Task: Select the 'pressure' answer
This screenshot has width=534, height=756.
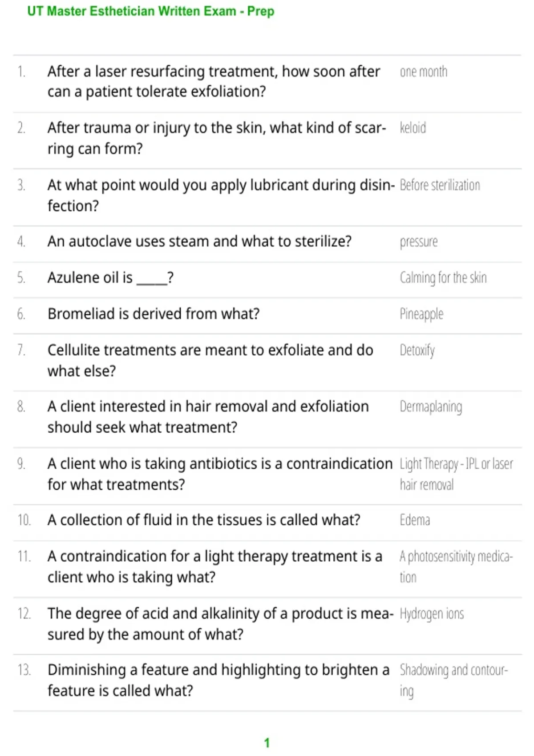Action: click(418, 242)
